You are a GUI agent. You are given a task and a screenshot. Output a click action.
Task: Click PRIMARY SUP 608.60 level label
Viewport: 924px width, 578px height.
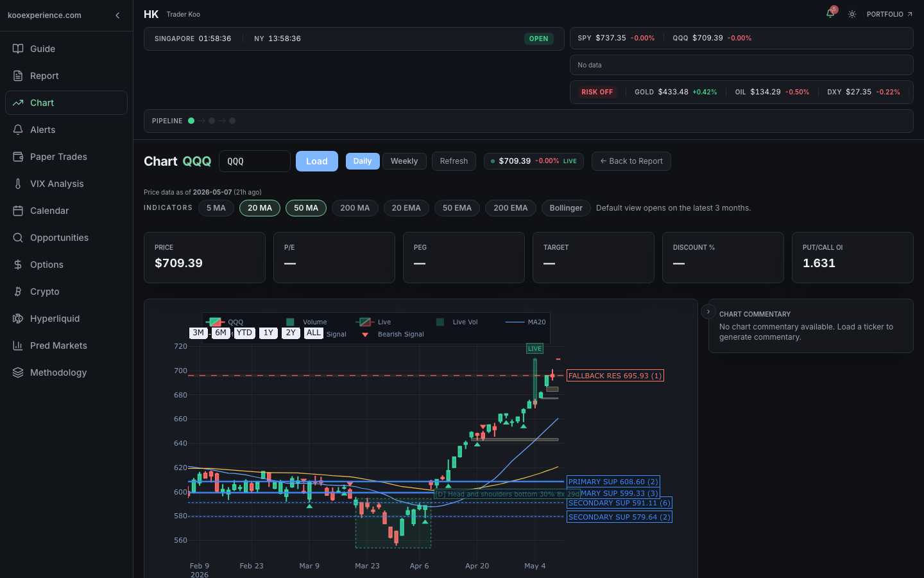tap(613, 482)
